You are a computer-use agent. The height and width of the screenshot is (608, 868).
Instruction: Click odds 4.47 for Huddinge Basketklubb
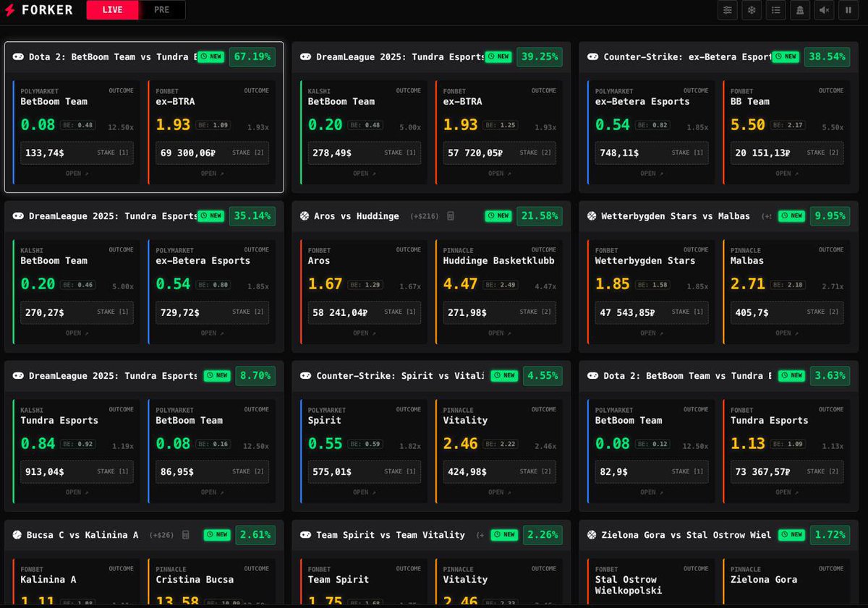pyautogui.click(x=461, y=284)
